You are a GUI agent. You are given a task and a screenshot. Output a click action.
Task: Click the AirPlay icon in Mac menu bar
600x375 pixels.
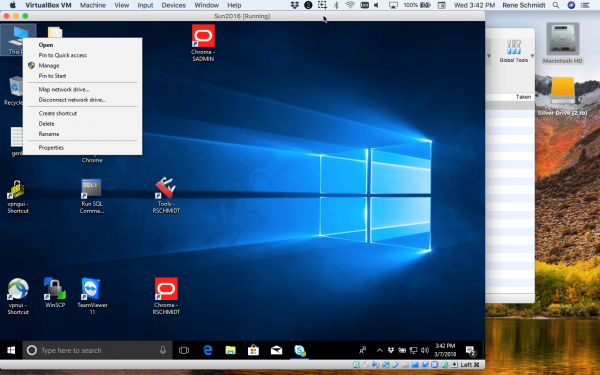click(393, 5)
